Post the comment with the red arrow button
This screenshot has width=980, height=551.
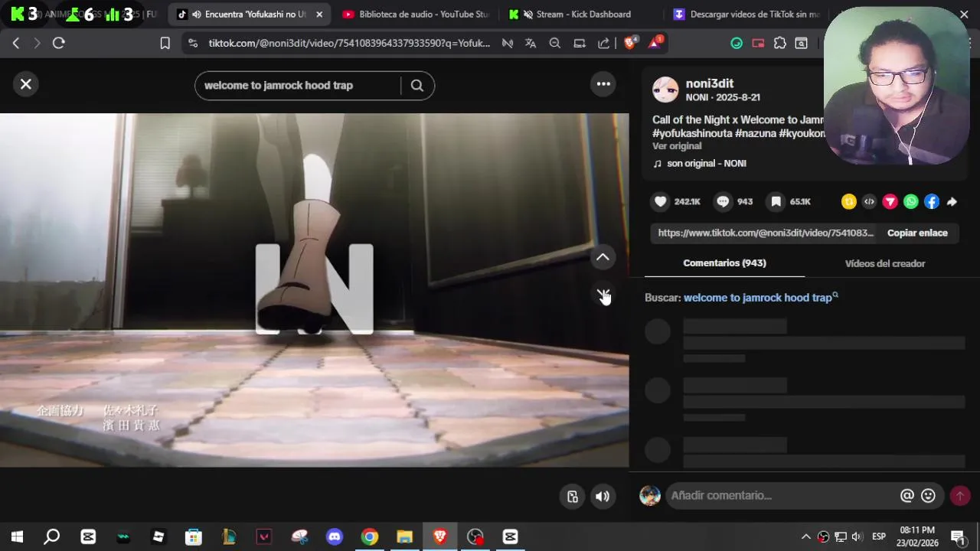960,496
